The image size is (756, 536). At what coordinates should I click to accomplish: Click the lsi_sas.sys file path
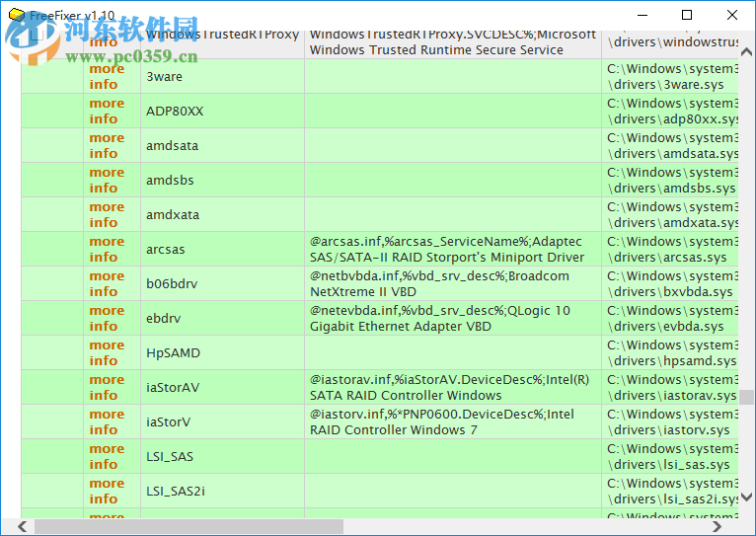pos(672,456)
